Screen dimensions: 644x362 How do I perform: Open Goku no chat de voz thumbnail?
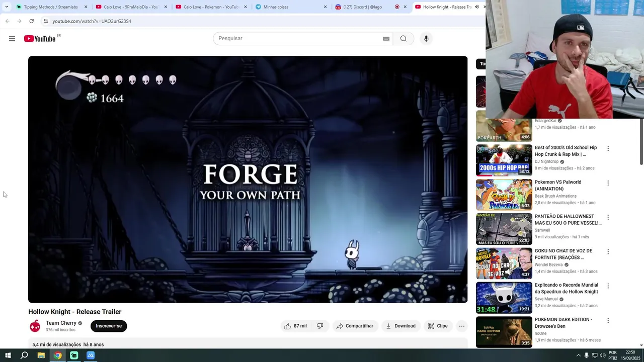[x=504, y=263]
